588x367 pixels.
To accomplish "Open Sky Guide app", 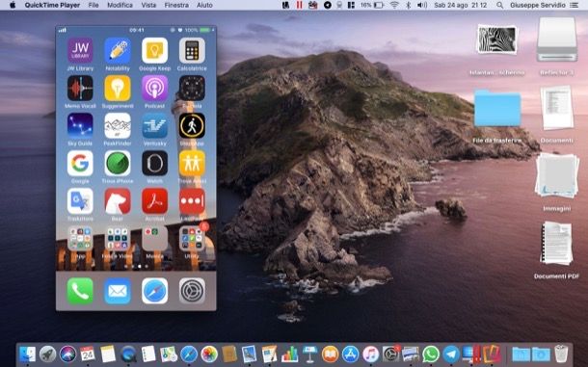I will click(80, 125).
